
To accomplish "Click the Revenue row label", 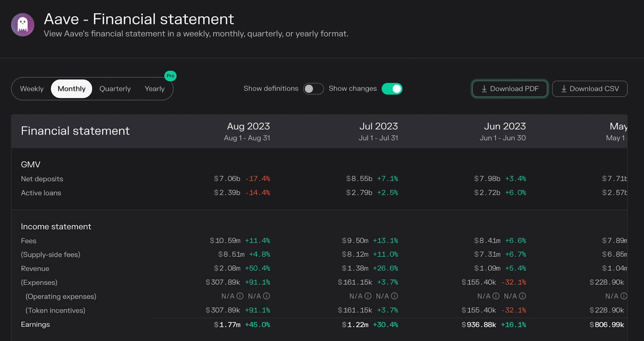I will (x=35, y=269).
